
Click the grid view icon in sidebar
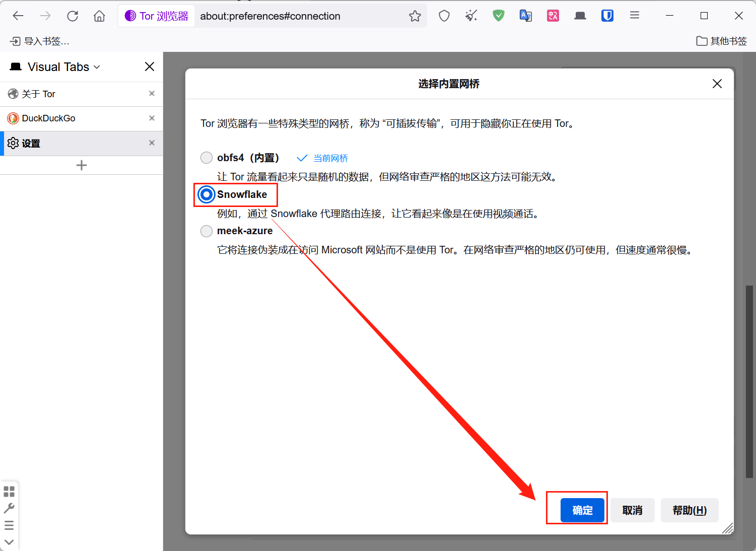click(x=9, y=491)
